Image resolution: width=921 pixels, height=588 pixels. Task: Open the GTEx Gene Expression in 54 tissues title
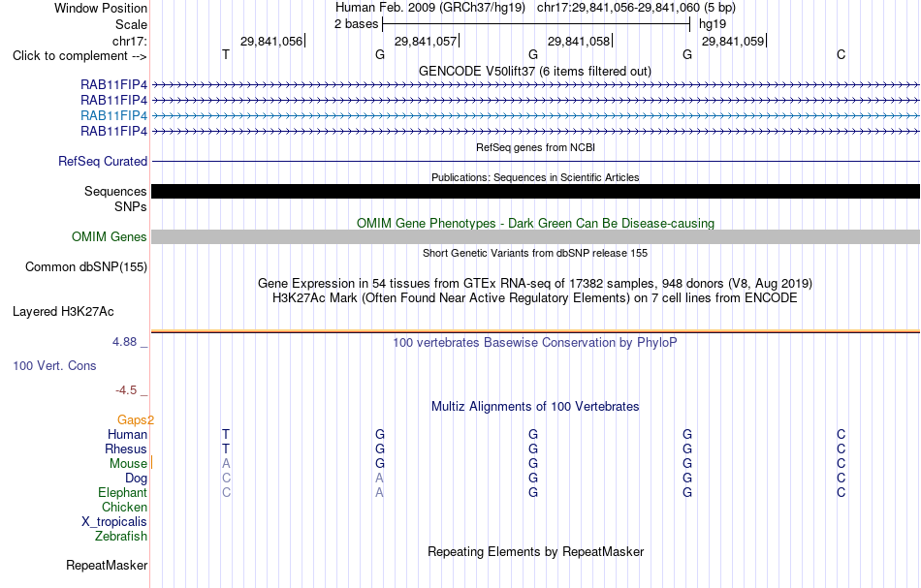tap(535, 284)
